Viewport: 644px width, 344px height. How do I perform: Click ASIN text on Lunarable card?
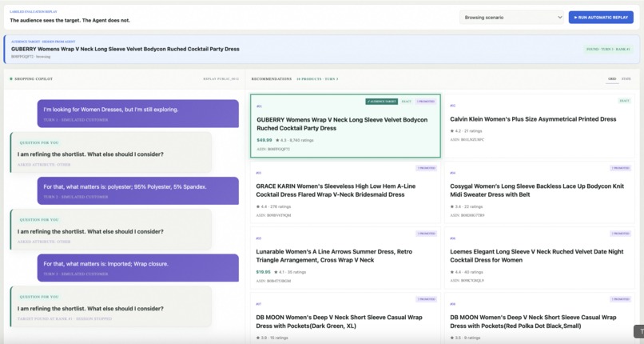[273, 281]
